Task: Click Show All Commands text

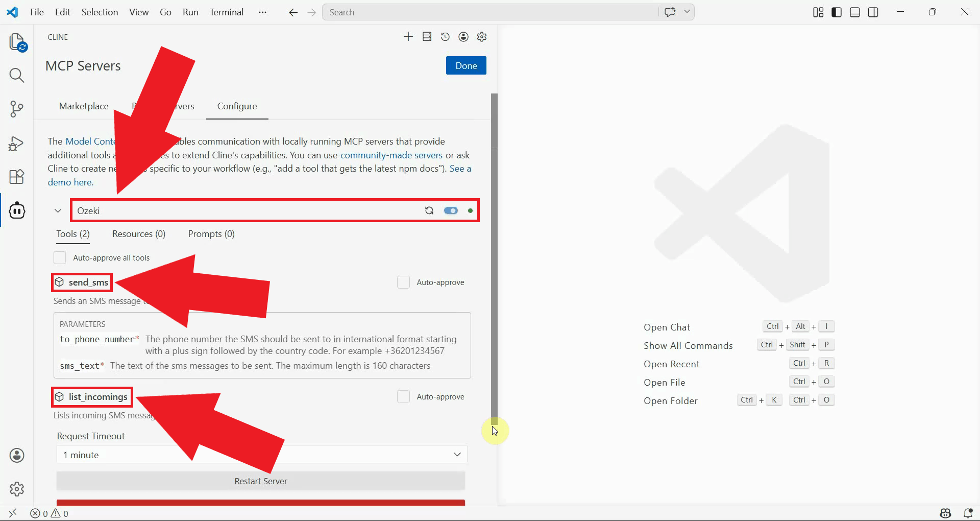Action: 688,346
